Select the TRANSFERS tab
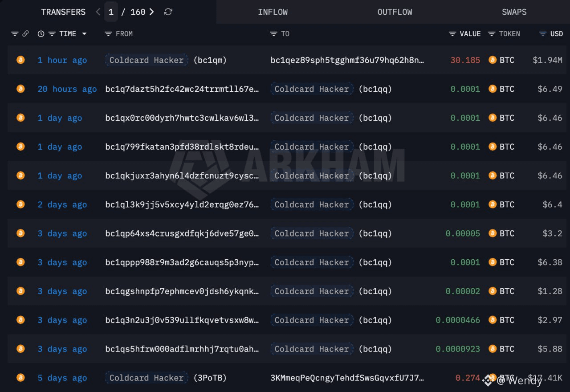Viewport: 570px width, 392px height. (63, 12)
